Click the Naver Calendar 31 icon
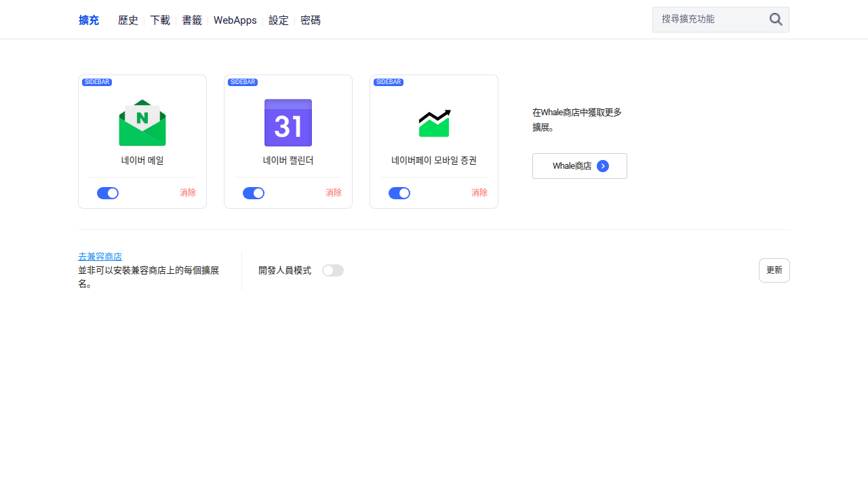Image resolution: width=868 pixels, height=488 pixels. [x=288, y=123]
